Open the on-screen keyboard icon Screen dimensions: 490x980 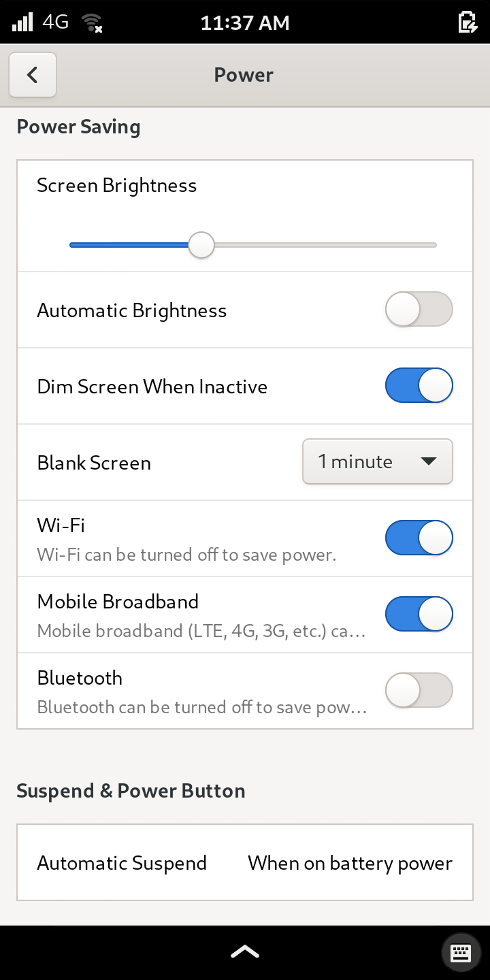461,952
